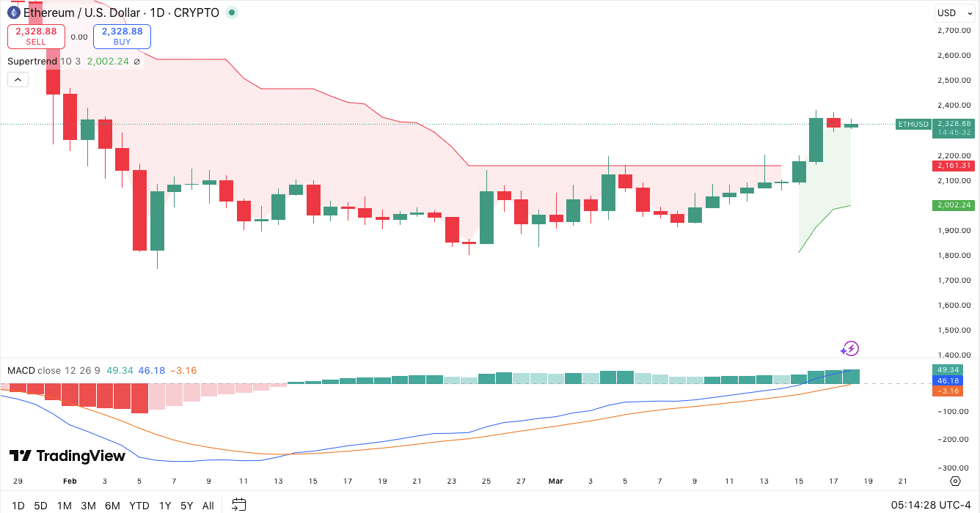Click the green market status dot
The image size is (980, 513).
coord(230,12)
